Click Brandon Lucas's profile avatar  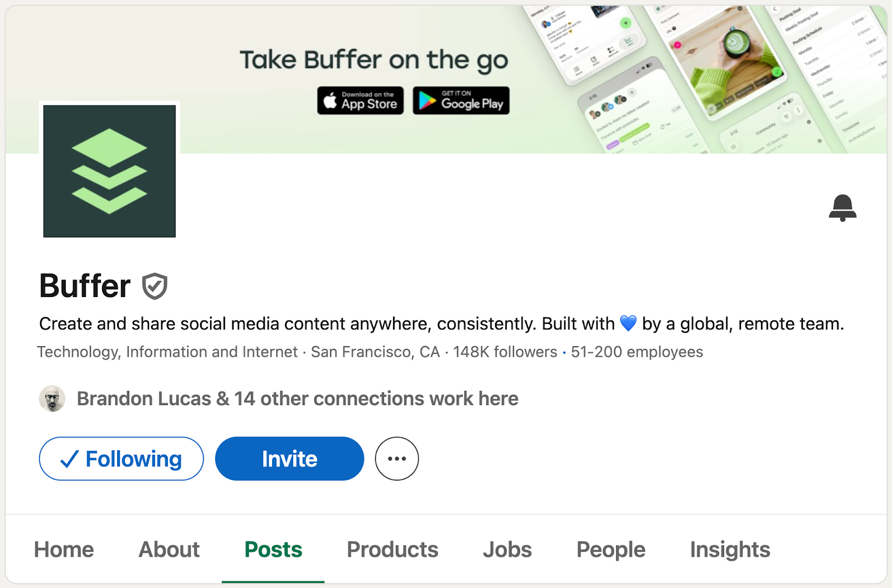[x=52, y=399]
